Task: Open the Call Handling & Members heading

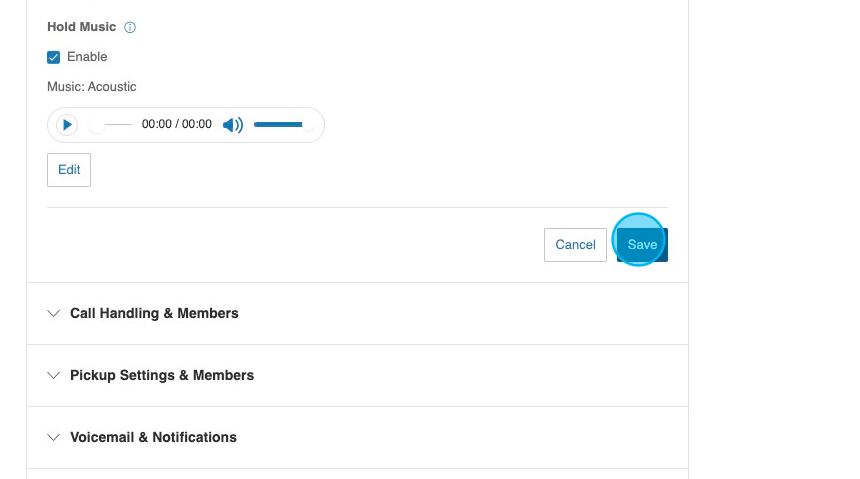Action: [154, 314]
